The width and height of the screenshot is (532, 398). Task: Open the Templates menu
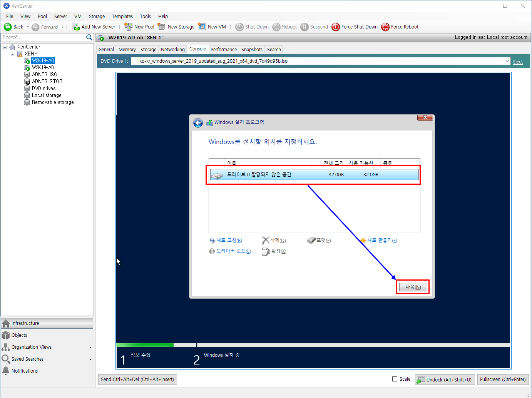pos(122,17)
